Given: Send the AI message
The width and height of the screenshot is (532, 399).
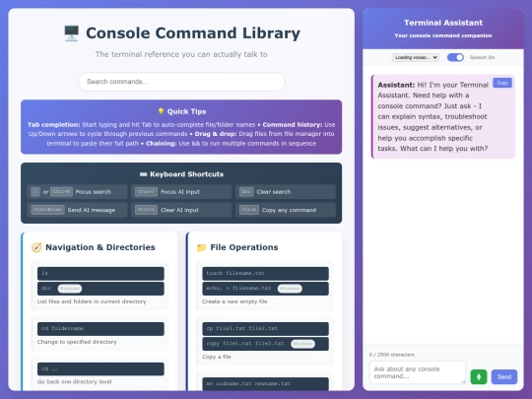Looking at the screenshot, I should (504, 377).
